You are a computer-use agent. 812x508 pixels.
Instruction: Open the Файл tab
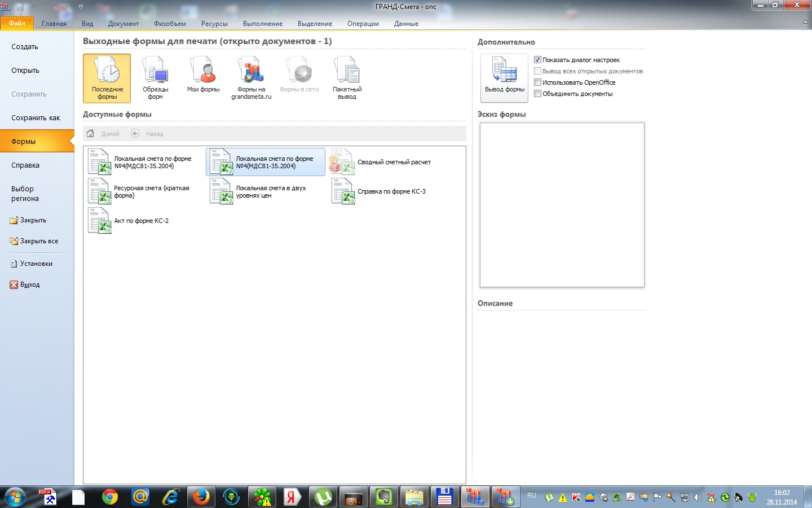[17, 23]
